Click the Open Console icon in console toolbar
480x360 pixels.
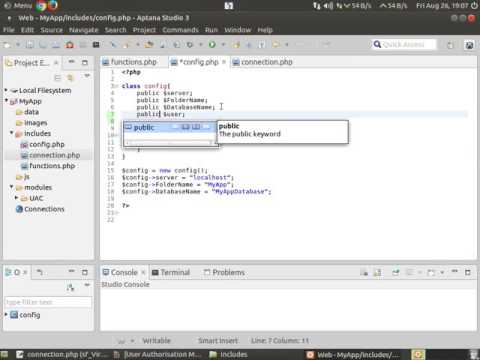tap(431, 272)
